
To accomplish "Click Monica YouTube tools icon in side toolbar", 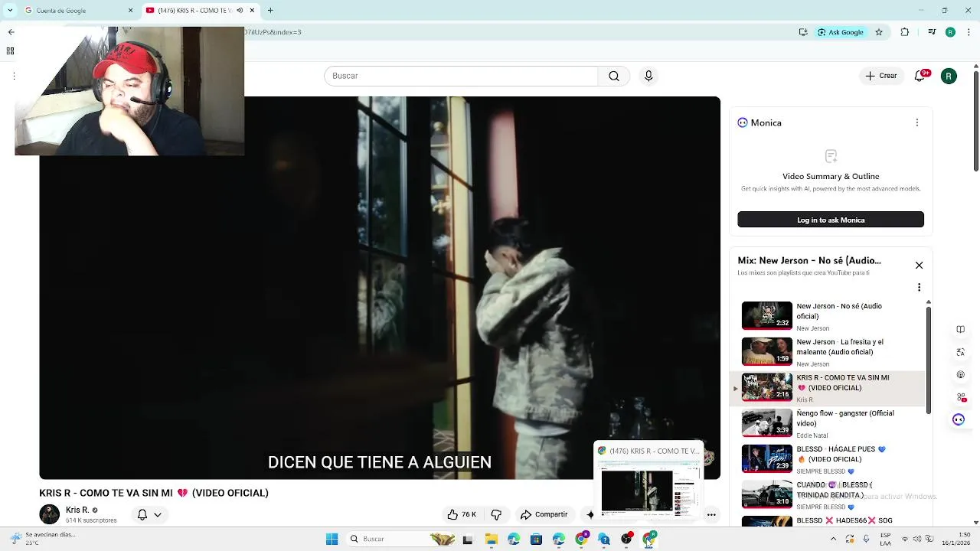I will tap(961, 397).
